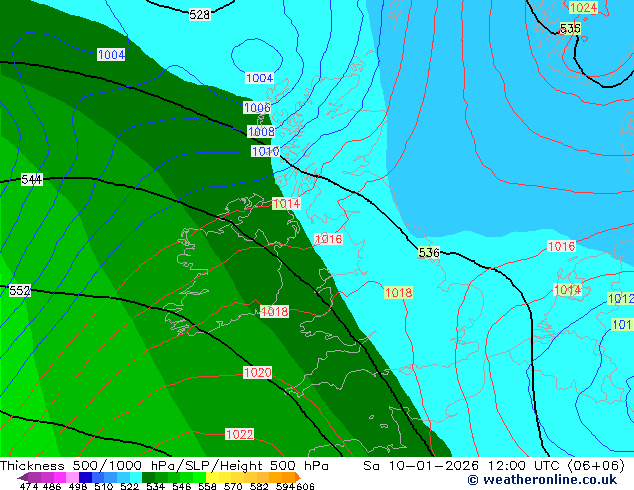This screenshot has height=490, width=634.
Task: Select the 552 height contour label
Action: pyautogui.click(x=20, y=290)
